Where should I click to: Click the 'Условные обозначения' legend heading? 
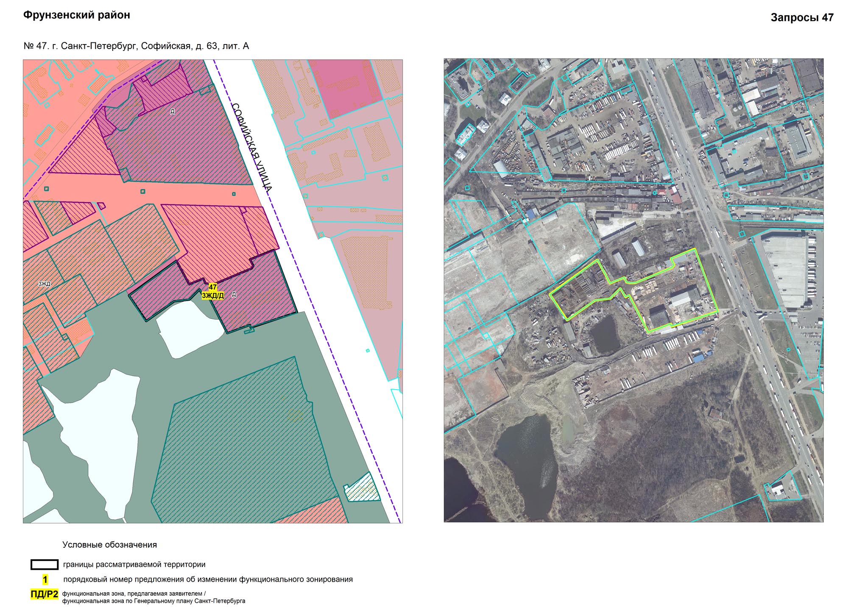click(110, 545)
